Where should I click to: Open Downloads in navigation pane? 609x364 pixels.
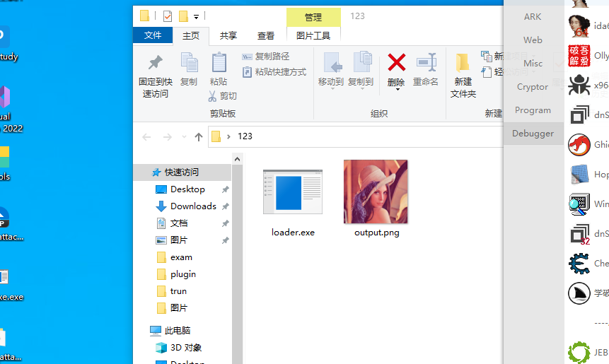tap(193, 206)
